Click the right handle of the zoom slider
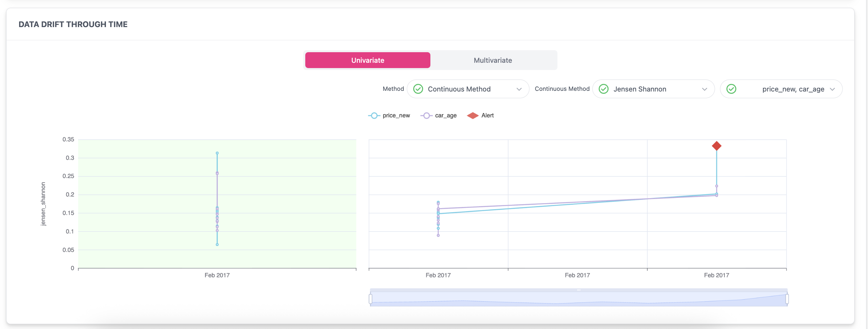This screenshot has height=329, width=868. pos(787,299)
